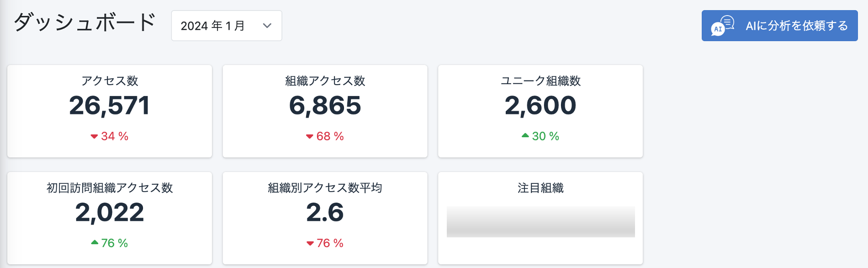Click the green up arrow beside 30 %
This screenshot has height=268, width=868.
525,135
